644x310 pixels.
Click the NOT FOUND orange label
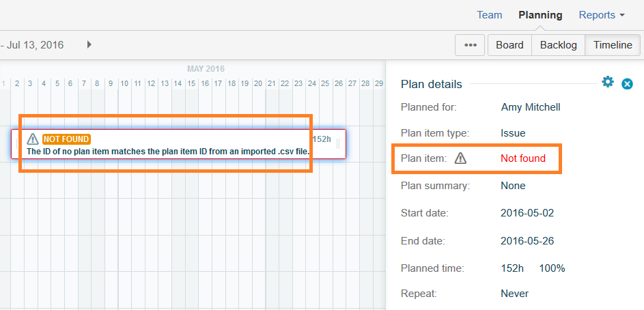point(66,139)
